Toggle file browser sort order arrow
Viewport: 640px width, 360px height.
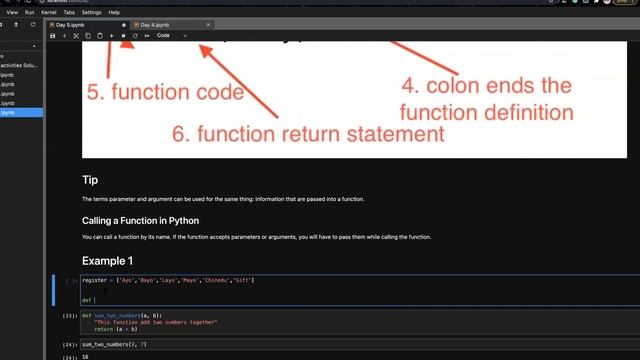tap(34, 46)
